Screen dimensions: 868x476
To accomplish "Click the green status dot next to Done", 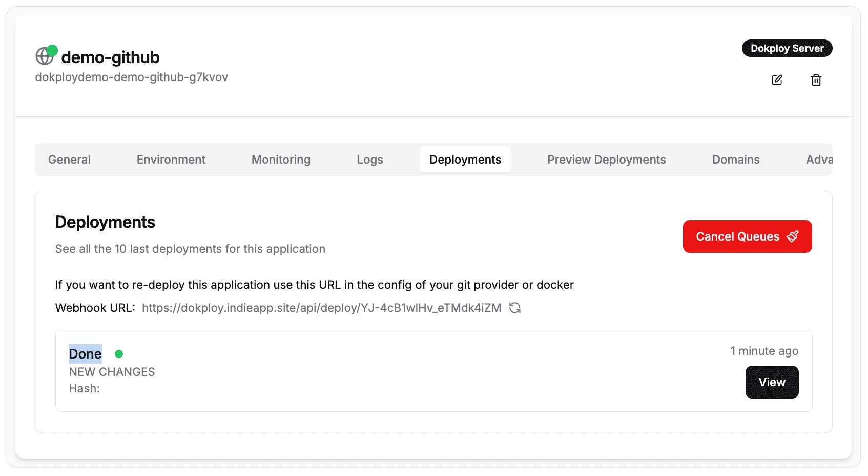I will [119, 354].
